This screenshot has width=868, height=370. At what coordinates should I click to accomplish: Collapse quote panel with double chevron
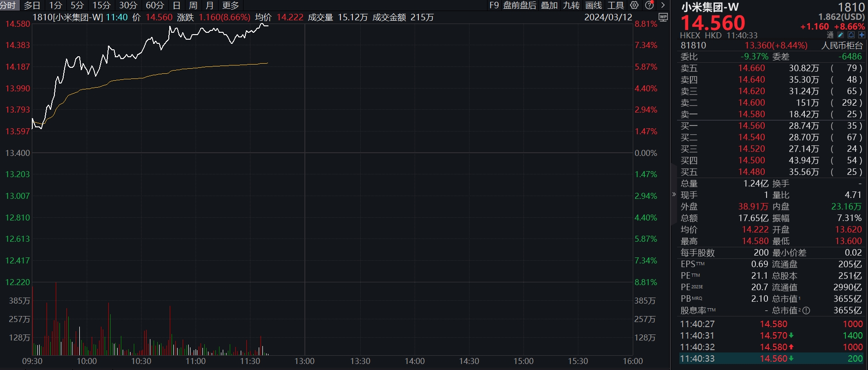(674, 194)
